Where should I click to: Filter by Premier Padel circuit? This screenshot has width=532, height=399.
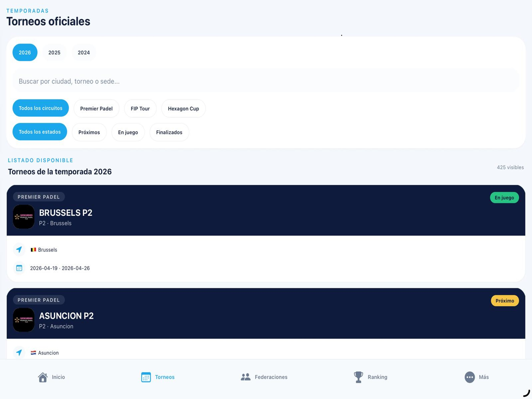(x=96, y=108)
